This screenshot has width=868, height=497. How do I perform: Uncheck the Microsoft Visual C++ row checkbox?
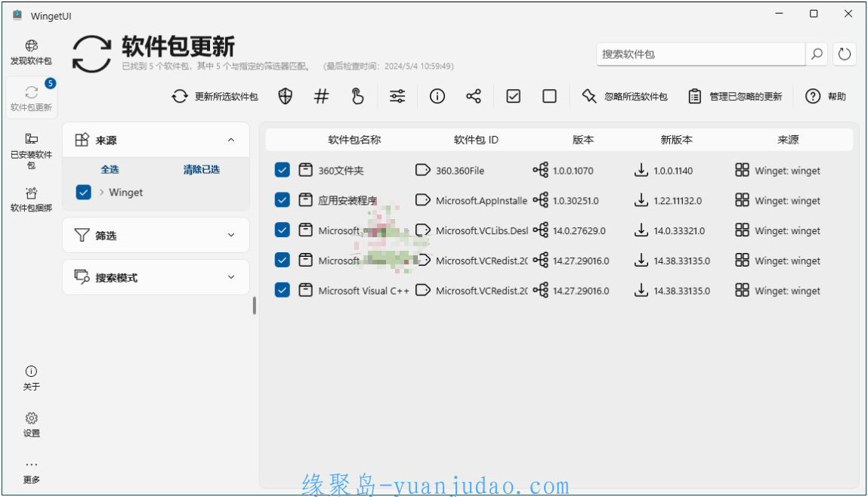point(283,289)
